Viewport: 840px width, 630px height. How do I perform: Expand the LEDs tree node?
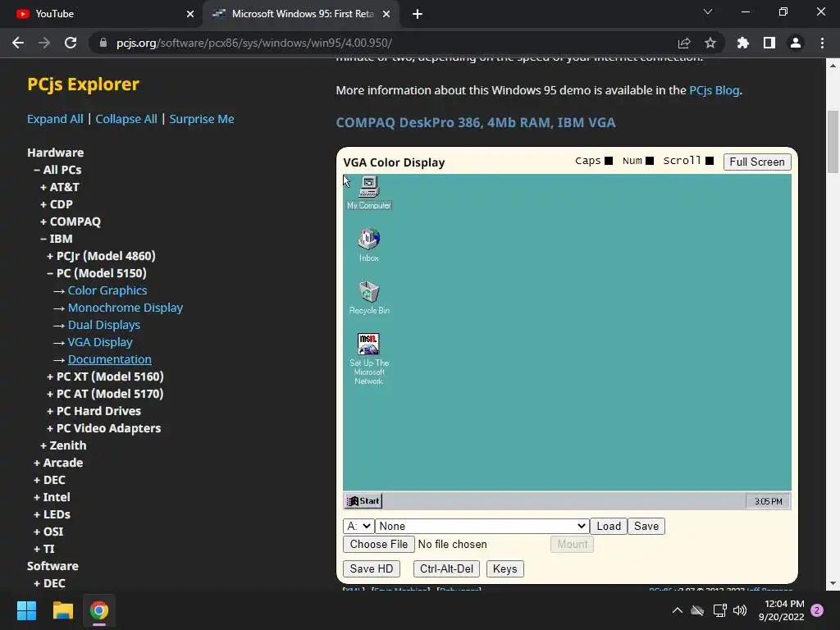(52, 514)
